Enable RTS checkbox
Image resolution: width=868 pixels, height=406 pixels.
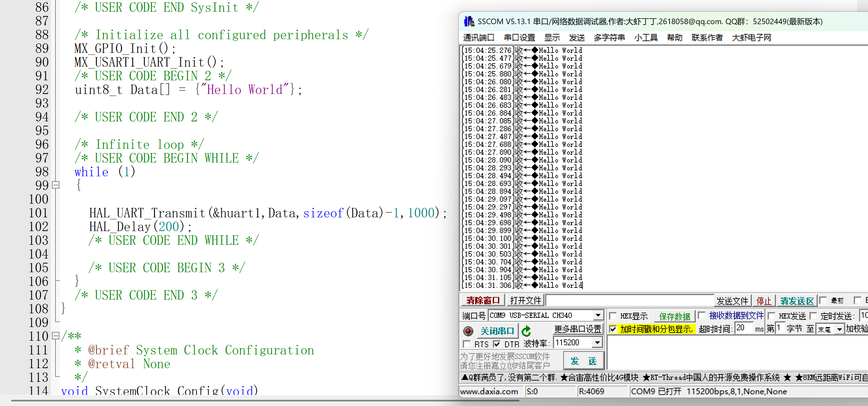click(467, 344)
